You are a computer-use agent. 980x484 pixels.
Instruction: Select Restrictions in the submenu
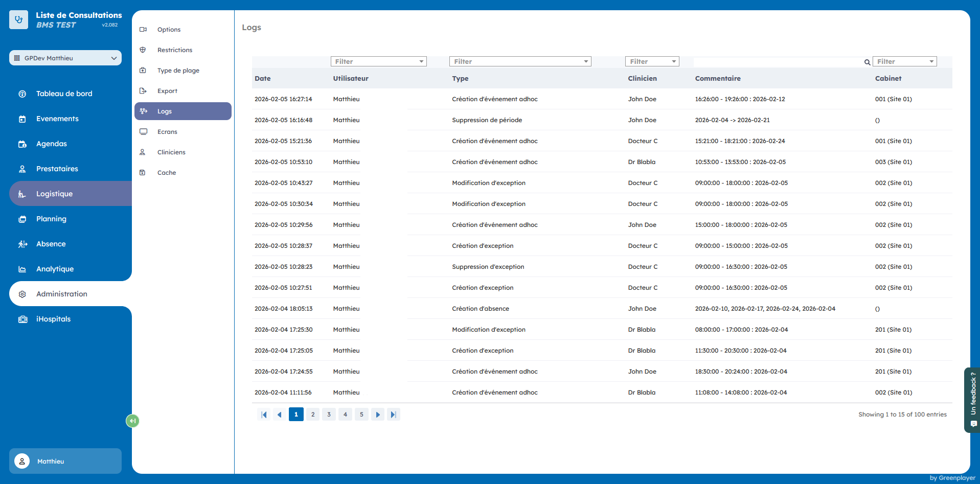175,50
